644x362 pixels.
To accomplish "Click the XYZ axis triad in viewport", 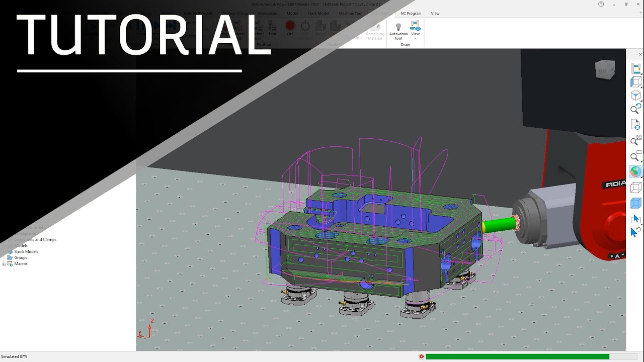I will coord(145,329).
